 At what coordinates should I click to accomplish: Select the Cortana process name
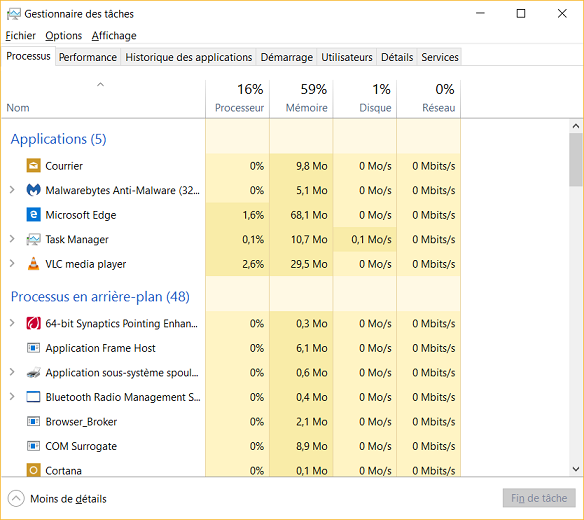[63, 471]
